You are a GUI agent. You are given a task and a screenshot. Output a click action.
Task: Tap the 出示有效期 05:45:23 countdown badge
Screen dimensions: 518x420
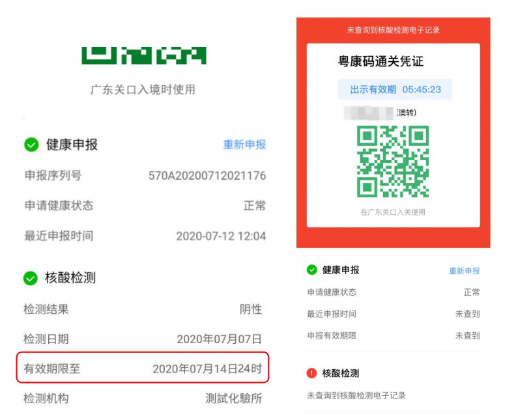click(x=395, y=89)
